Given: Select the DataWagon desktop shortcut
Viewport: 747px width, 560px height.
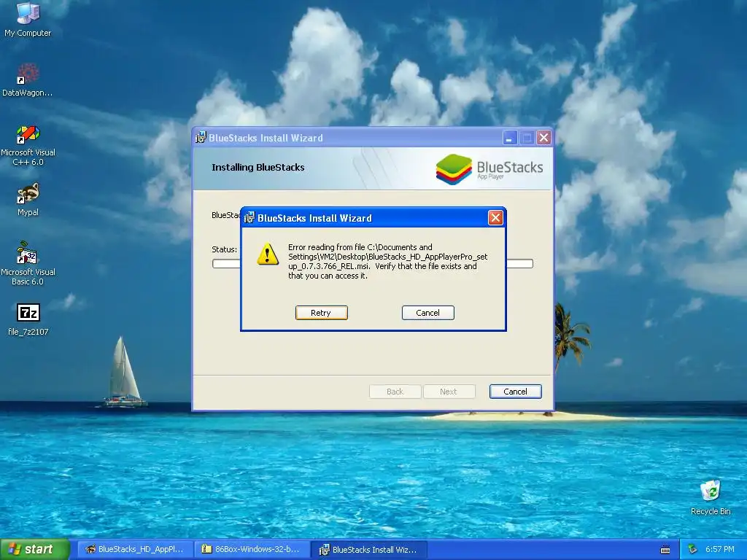Looking at the screenshot, I should 28,79.
